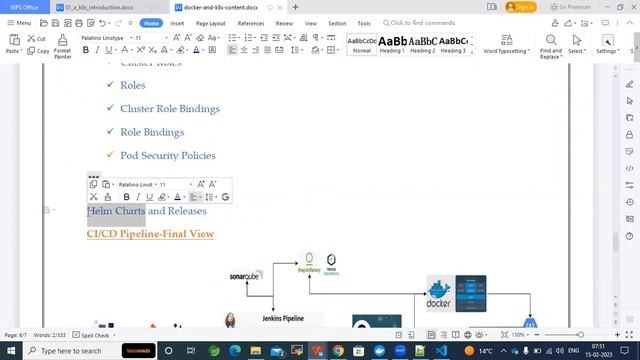This screenshot has width=640, height=360.
Task: Click the Copy button in ribbon
Action: 38,51
